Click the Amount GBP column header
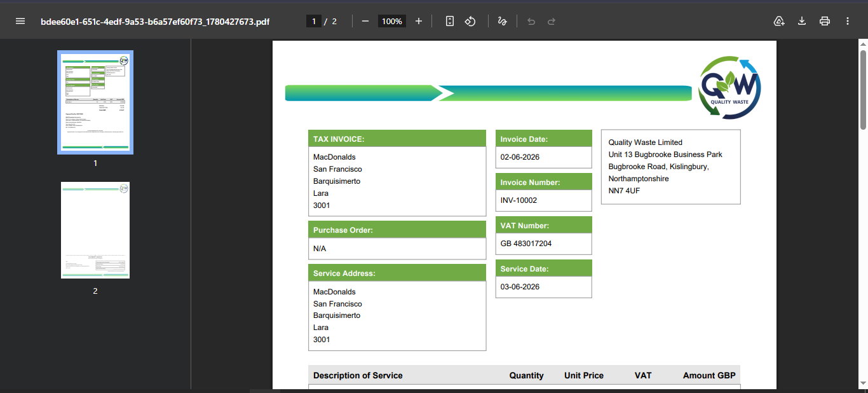The width and height of the screenshot is (868, 393). point(709,375)
